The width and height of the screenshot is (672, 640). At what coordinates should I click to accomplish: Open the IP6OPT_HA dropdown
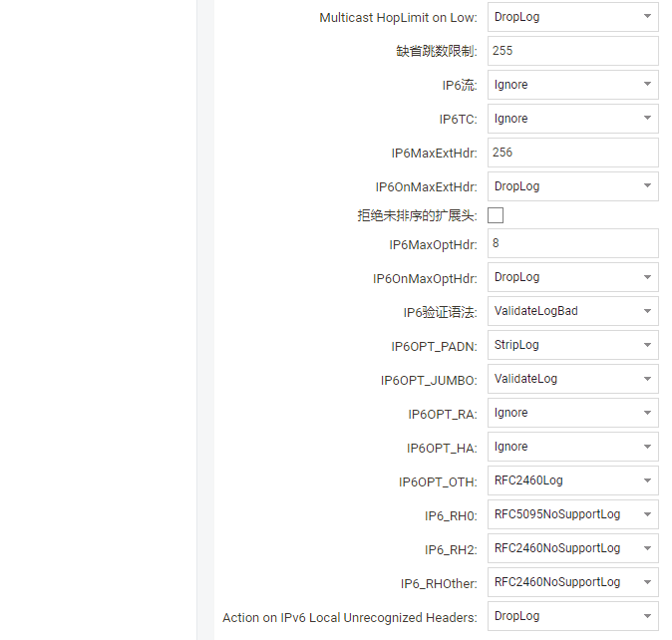coord(572,447)
